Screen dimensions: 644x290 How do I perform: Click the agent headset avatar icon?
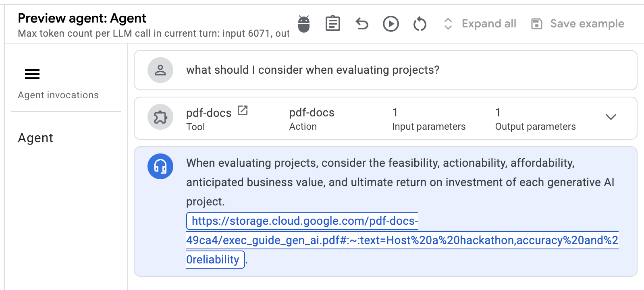[160, 166]
